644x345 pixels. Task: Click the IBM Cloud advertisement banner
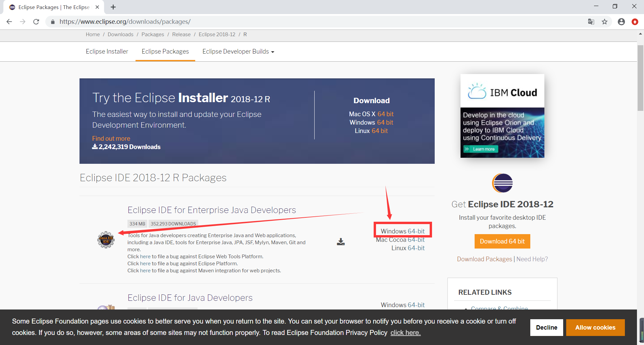502,116
